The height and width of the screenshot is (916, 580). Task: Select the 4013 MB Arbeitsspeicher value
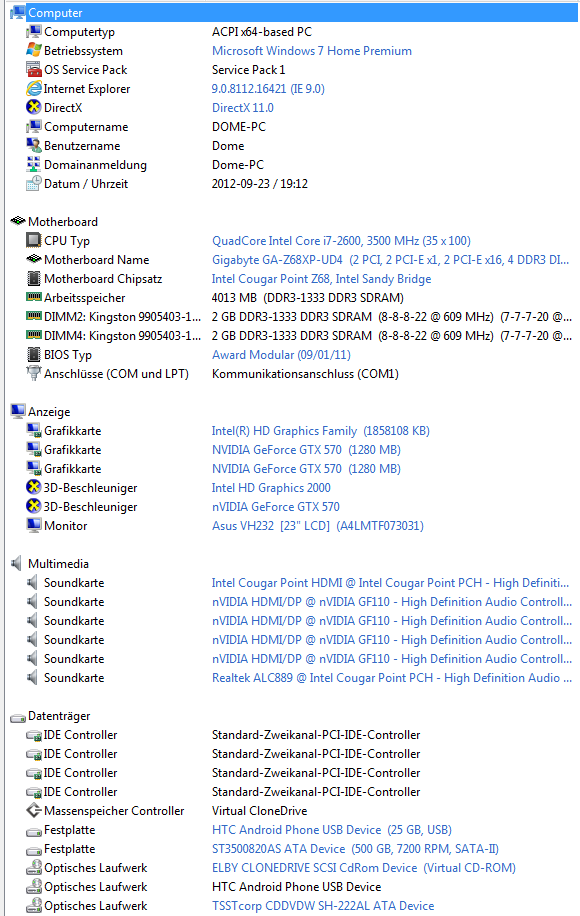[x=308, y=297]
